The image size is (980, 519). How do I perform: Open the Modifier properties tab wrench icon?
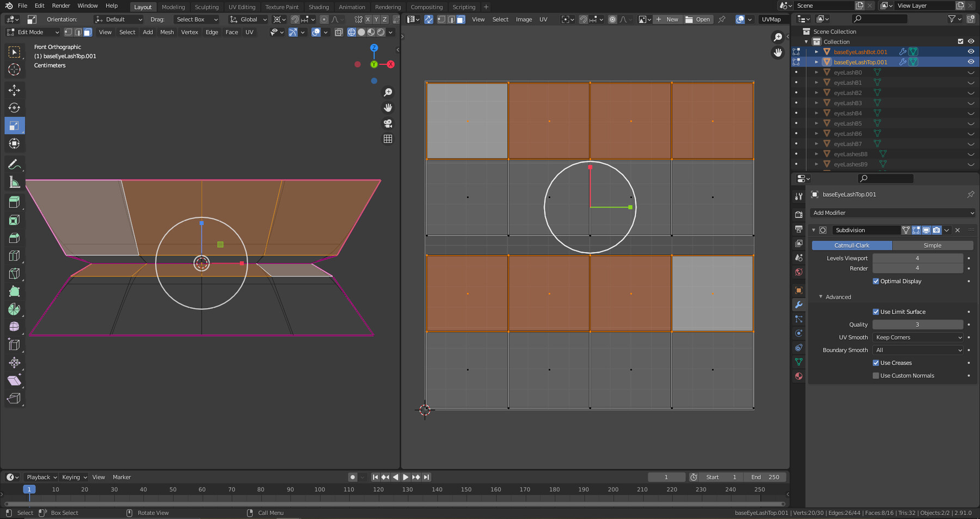coord(799,305)
